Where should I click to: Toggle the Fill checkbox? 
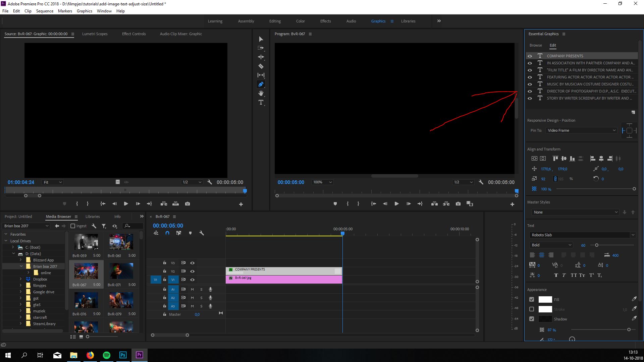pos(532,299)
